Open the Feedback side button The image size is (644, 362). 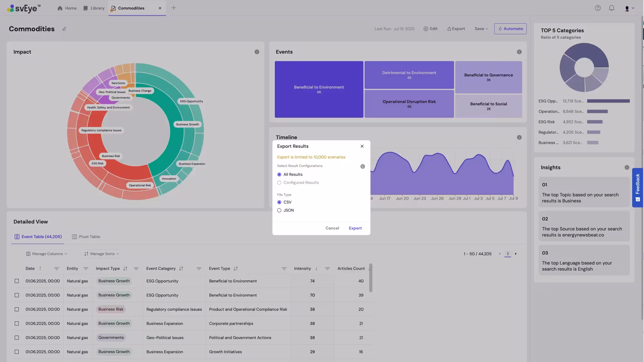tap(638, 187)
